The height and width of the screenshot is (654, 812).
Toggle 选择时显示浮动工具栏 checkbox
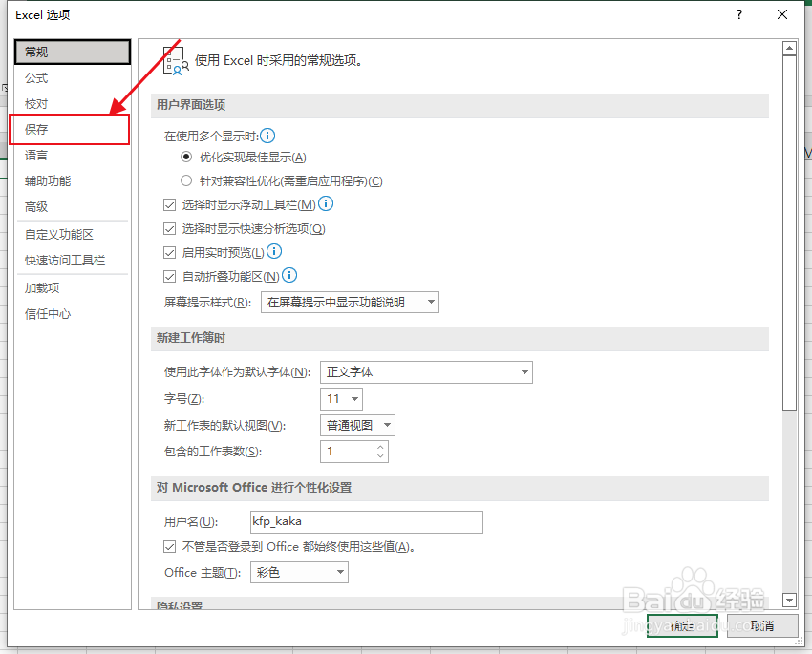tap(169, 205)
